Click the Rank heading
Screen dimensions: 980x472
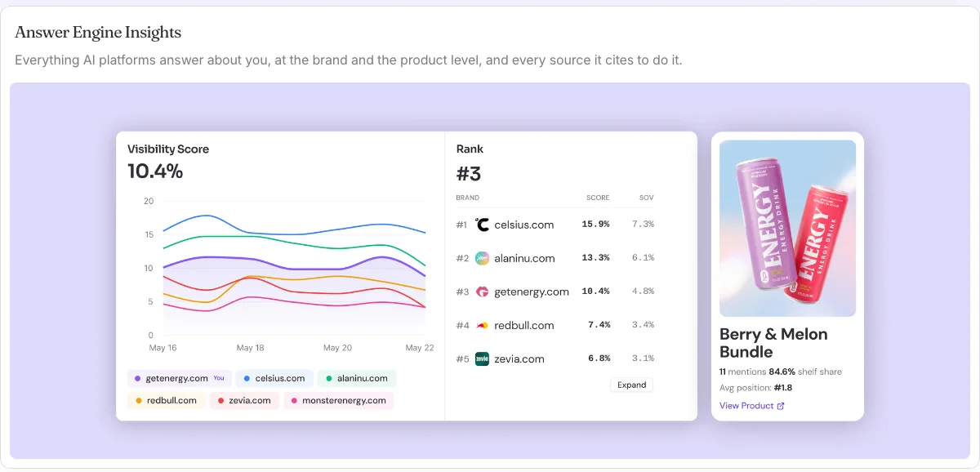[x=470, y=149]
